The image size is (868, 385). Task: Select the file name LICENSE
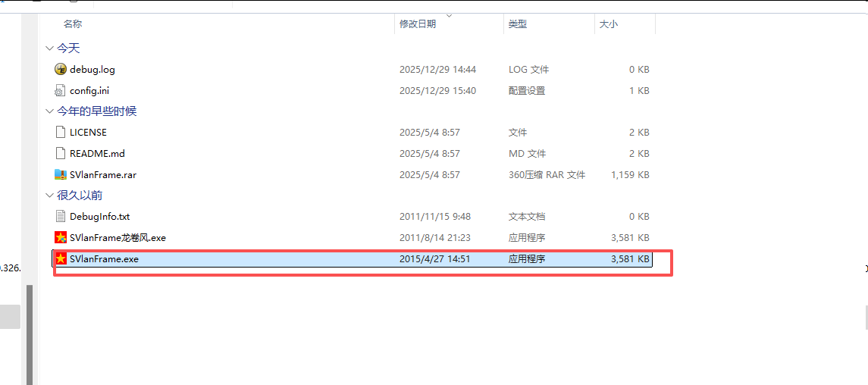(88, 133)
